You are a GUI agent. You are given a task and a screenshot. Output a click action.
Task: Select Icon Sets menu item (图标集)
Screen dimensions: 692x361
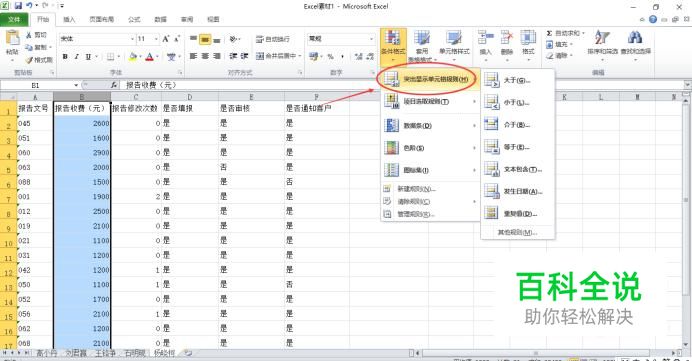430,170
